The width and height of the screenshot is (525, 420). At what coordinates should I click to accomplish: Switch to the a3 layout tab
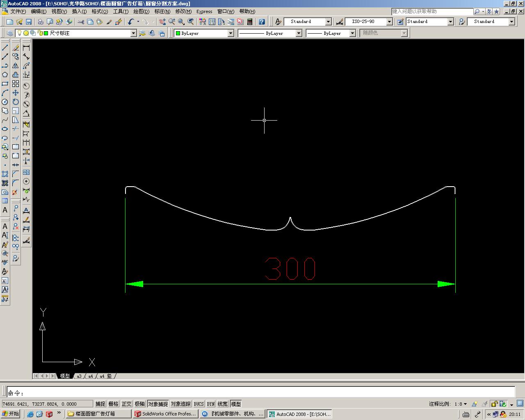click(x=79, y=376)
